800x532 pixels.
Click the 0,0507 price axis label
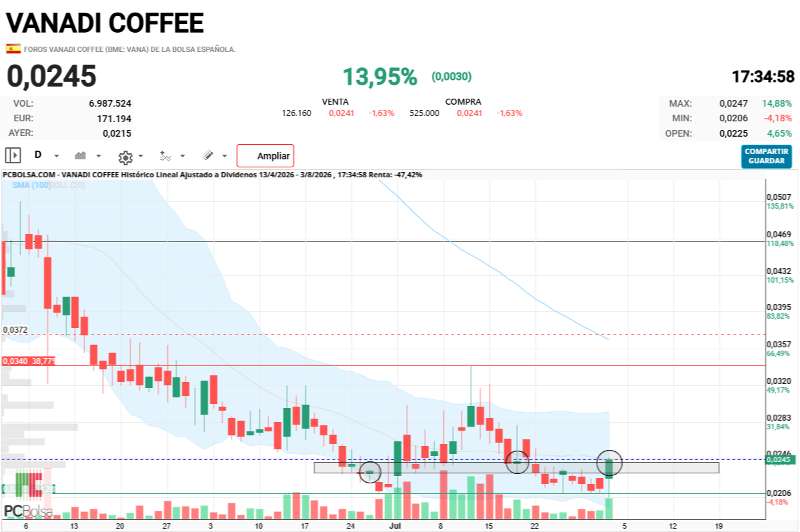click(778, 197)
